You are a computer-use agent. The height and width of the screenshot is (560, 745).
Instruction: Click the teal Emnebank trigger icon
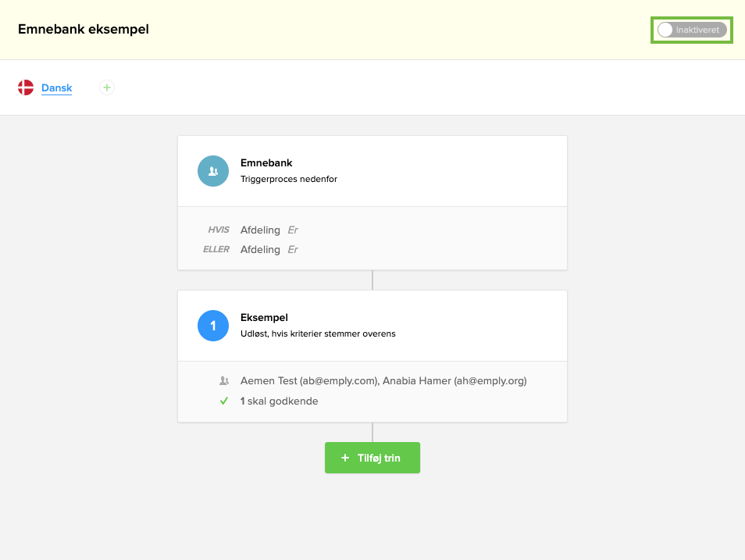(x=212, y=170)
